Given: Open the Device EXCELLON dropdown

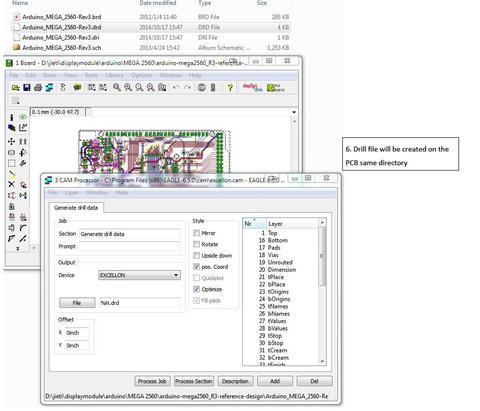Looking at the screenshot, I should (x=139, y=275).
